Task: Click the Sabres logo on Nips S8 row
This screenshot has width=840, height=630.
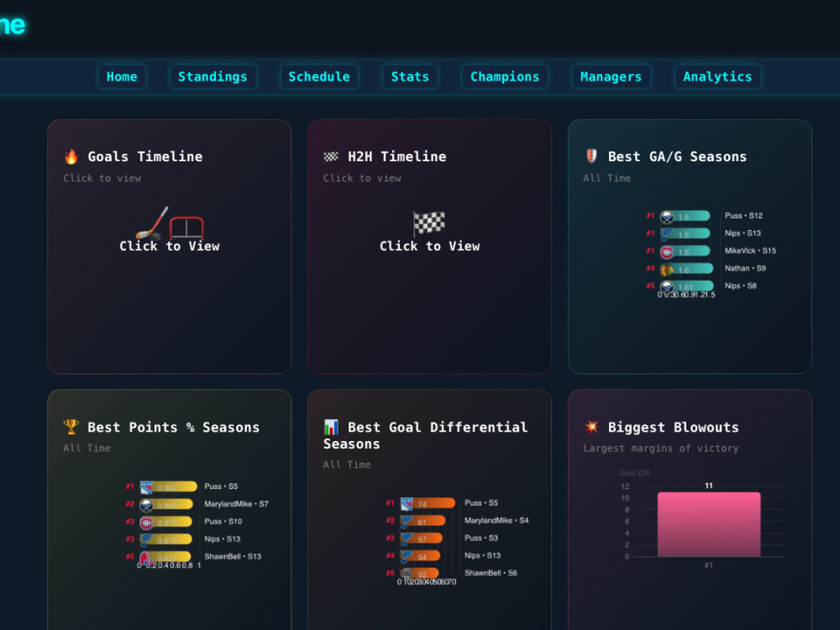Action: click(x=667, y=286)
